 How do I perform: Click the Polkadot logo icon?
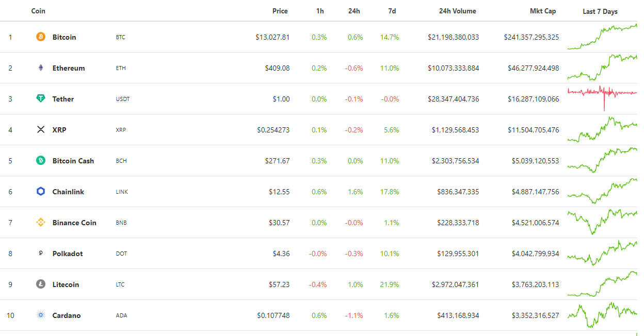click(x=41, y=254)
